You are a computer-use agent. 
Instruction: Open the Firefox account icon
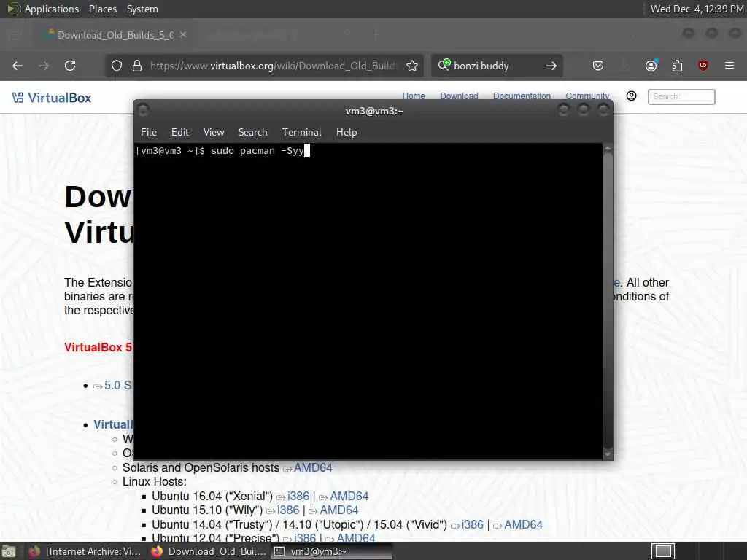pos(651,65)
